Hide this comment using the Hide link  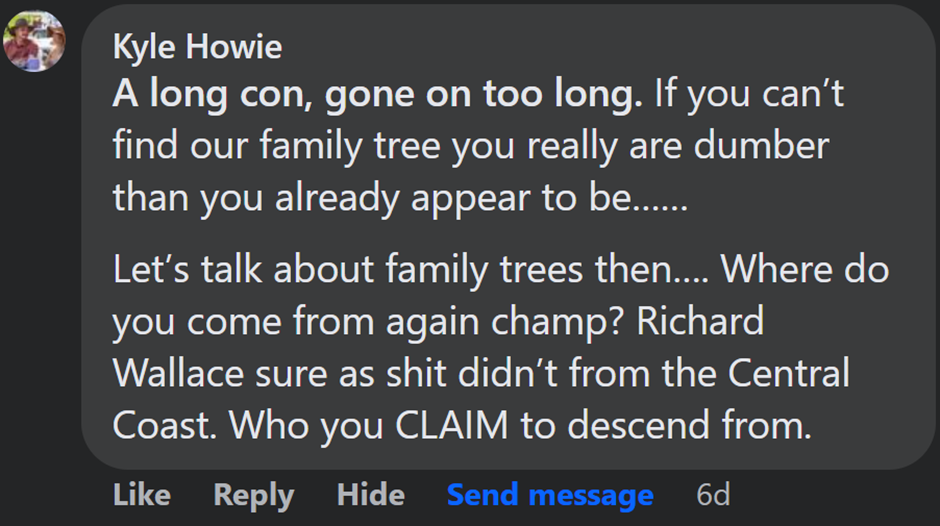point(369,494)
